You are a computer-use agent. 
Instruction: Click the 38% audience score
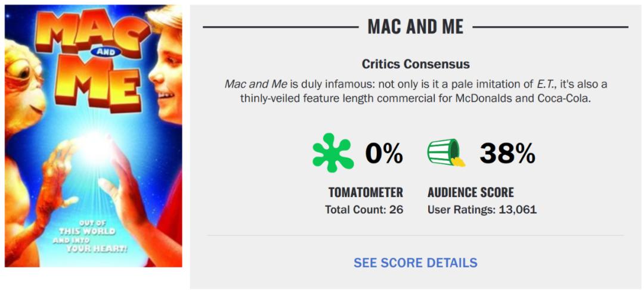pos(507,154)
